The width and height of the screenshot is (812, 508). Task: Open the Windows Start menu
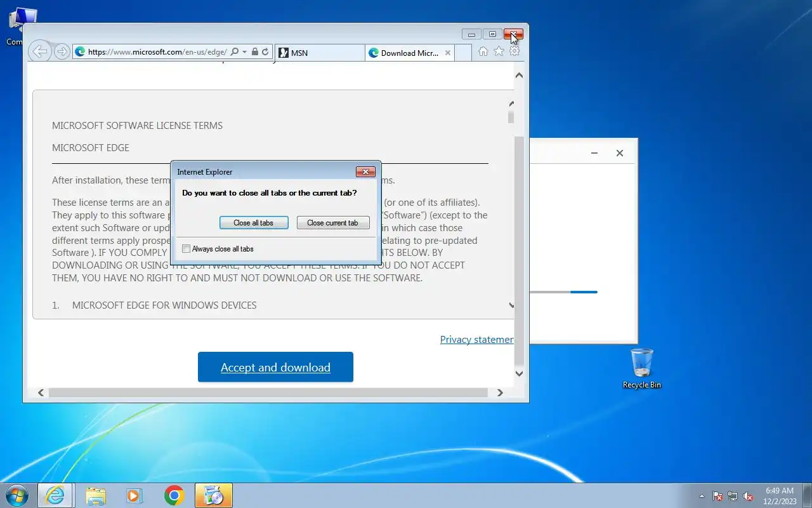[x=17, y=495]
